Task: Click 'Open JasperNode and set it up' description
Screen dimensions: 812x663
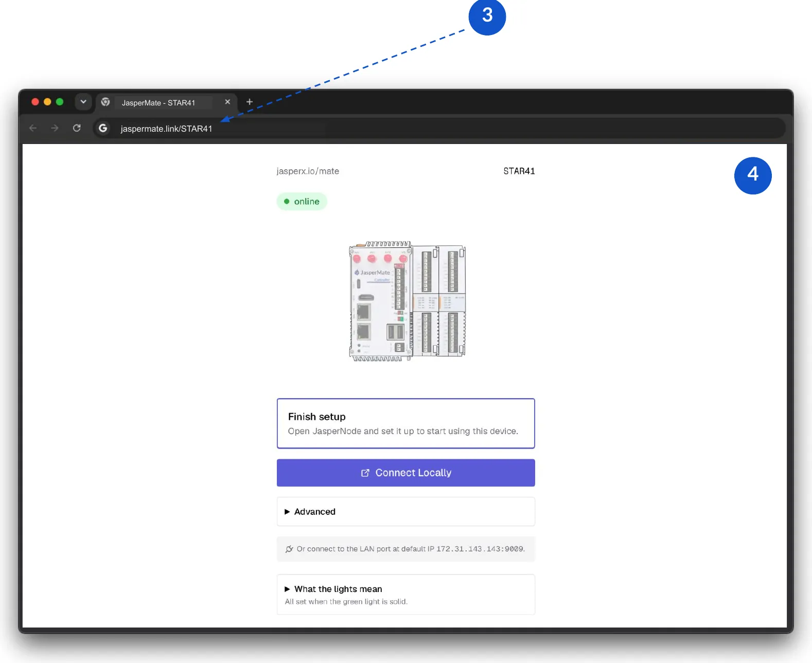Action: (403, 431)
